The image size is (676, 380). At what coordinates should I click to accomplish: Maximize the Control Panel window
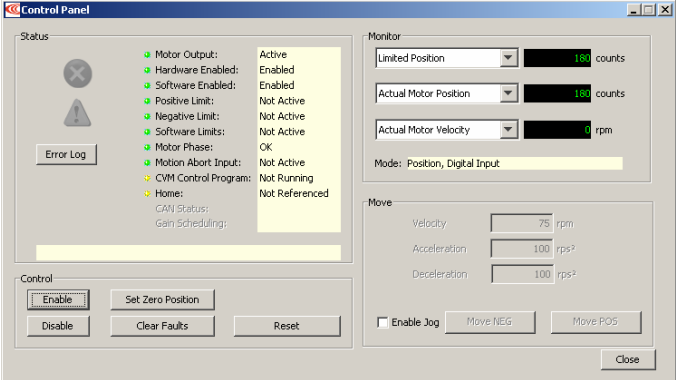pyautogui.click(x=648, y=9)
